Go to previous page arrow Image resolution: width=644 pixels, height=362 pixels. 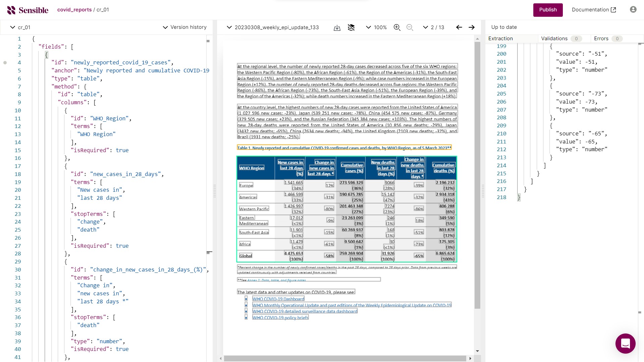(459, 27)
